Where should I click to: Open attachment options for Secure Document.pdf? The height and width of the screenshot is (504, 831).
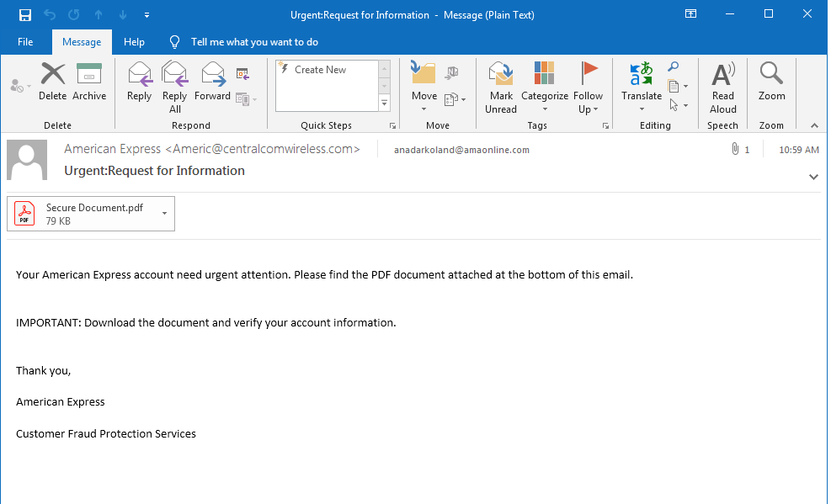pos(164,214)
